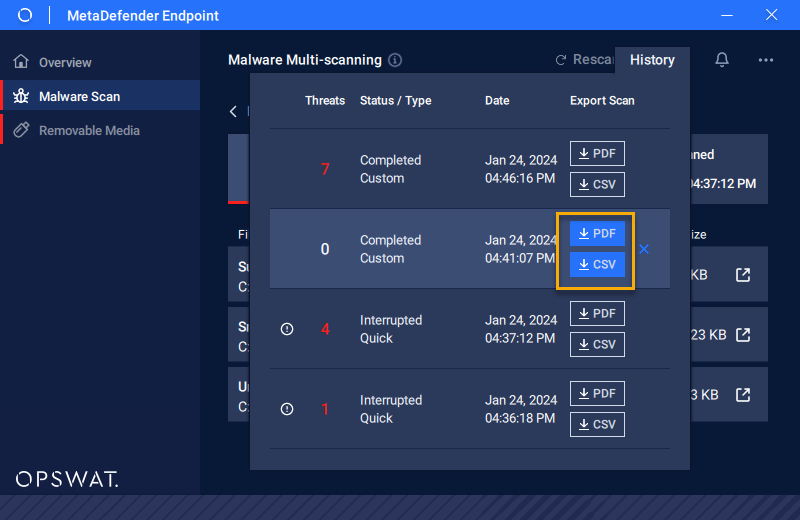Click the warning icon on the 04:37:12 PM scan
This screenshot has height=520, width=800.
(287, 329)
